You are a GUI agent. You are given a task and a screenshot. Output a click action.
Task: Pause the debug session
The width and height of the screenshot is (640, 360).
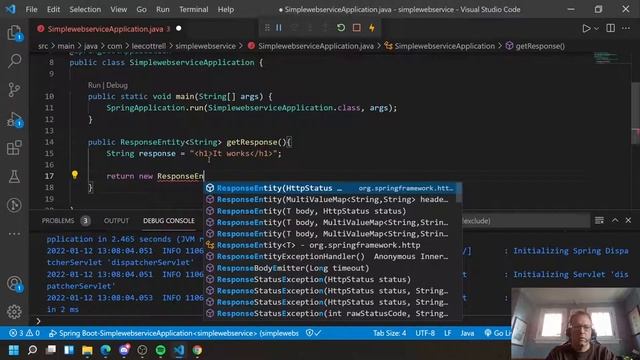click(x=279, y=28)
